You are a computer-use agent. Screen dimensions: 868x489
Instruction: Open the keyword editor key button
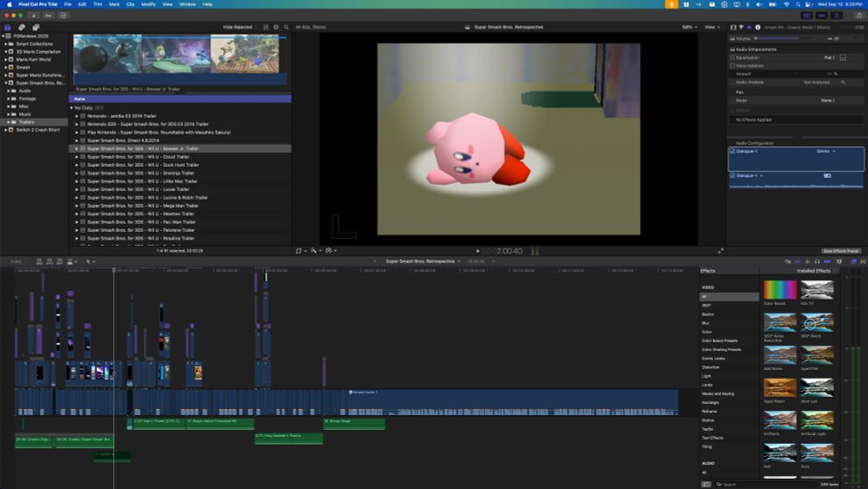49,16
